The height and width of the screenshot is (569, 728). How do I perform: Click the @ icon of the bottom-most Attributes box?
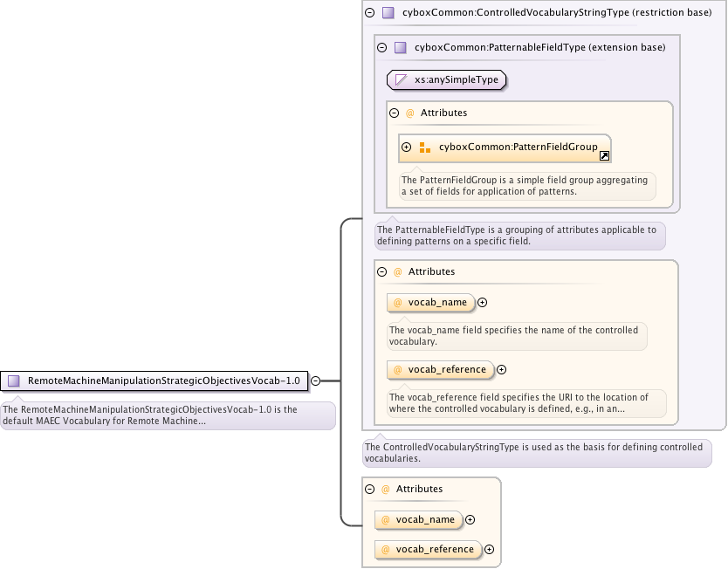click(385, 490)
